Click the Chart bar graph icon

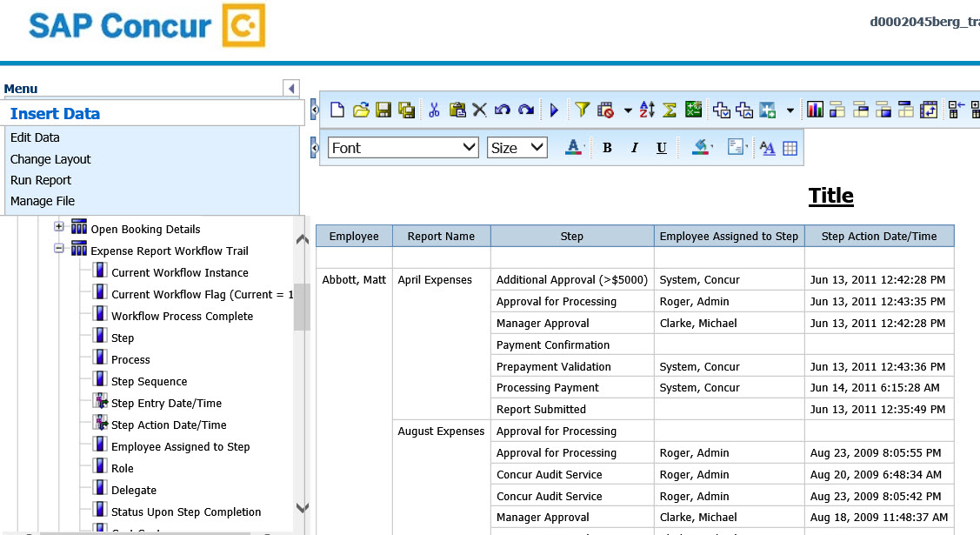(815, 110)
